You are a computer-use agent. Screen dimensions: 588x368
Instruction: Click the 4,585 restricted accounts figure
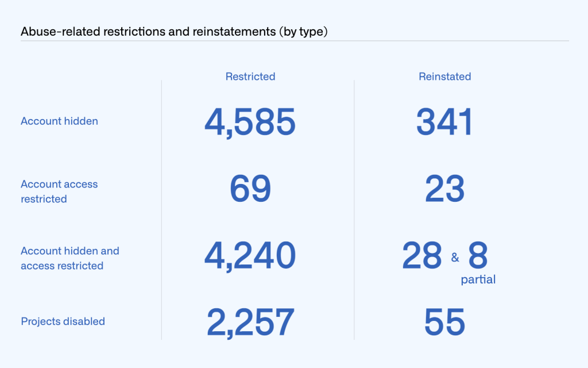point(250,122)
